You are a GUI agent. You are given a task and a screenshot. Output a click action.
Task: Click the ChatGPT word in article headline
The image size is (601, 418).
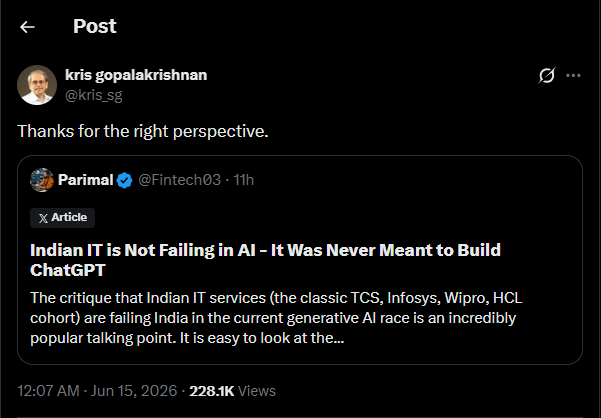pyautogui.click(x=68, y=270)
